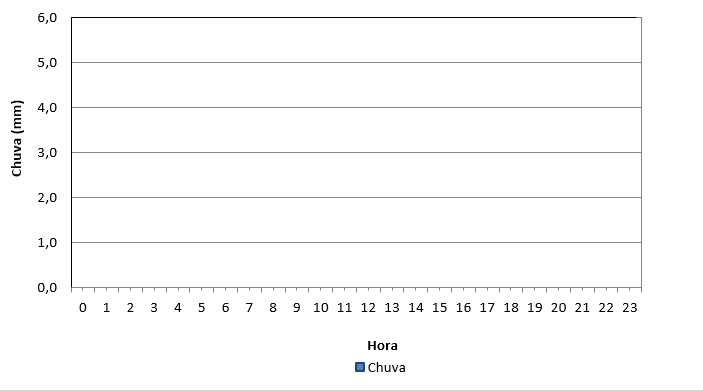Viewport: 703px width, 391px height.
Task: Click the 3,0 y-axis label
Action: point(48,153)
